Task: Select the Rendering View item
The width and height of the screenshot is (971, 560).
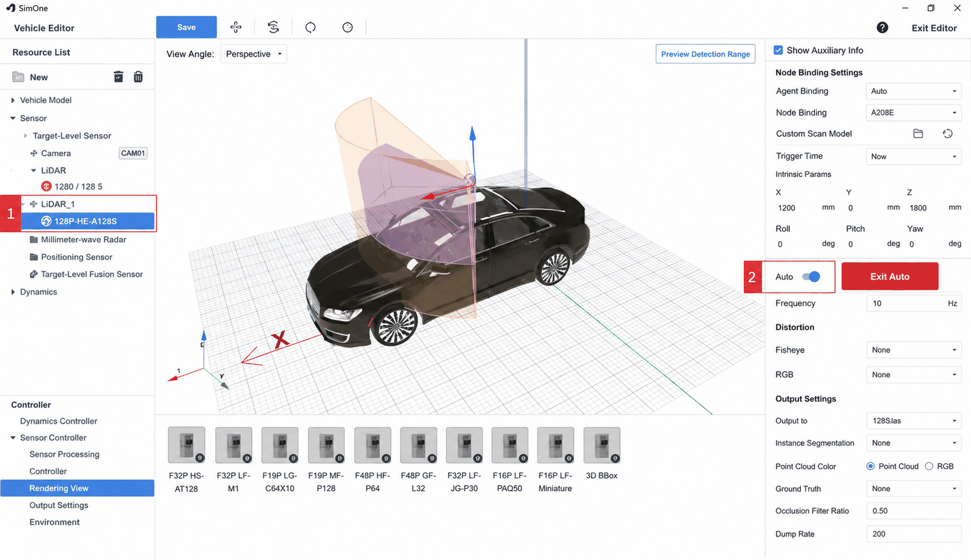Action: point(77,488)
